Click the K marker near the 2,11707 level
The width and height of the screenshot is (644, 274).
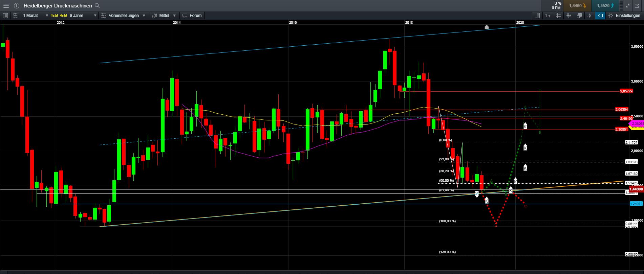(x=525, y=147)
